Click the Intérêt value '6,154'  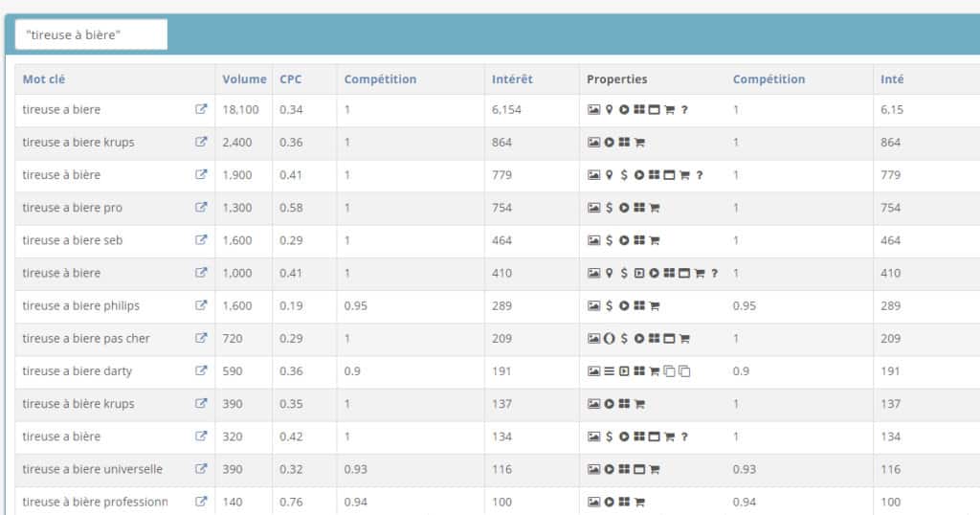click(506, 109)
